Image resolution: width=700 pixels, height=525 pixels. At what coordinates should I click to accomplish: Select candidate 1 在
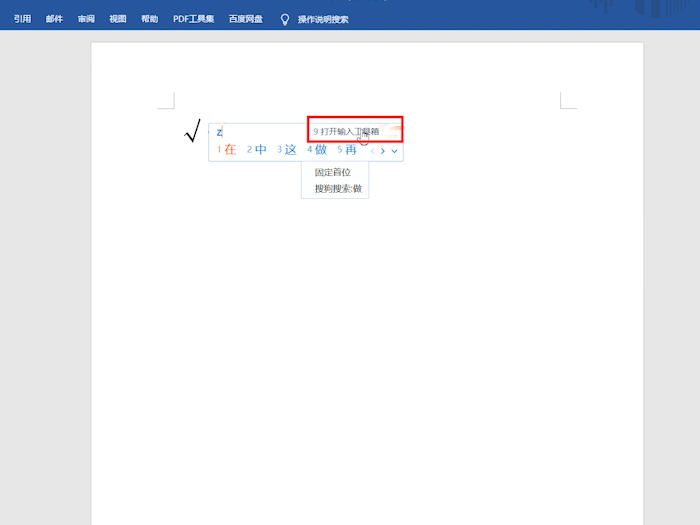(x=227, y=150)
